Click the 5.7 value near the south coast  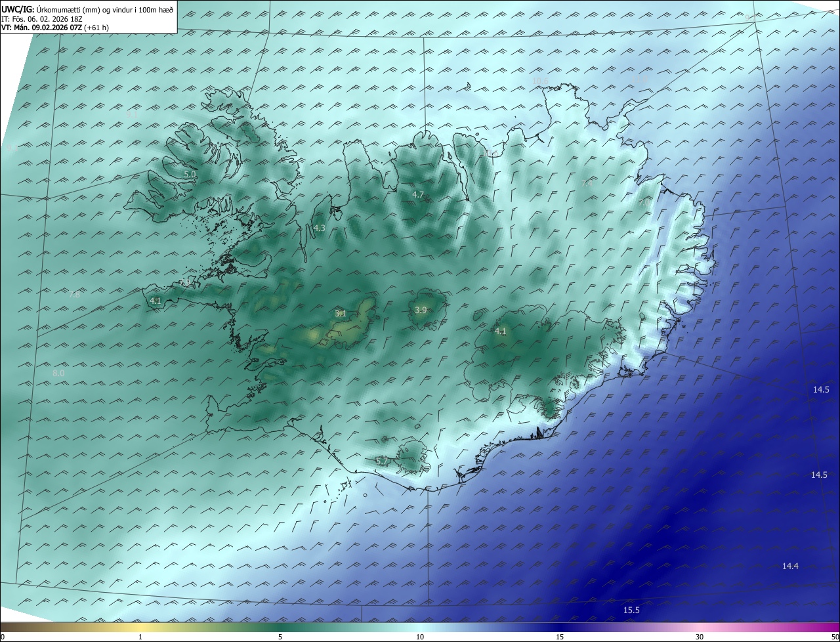click(382, 461)
